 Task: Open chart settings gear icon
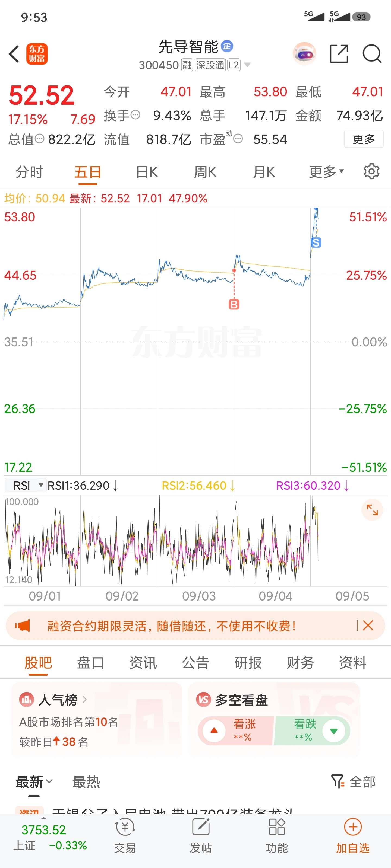(x=371, y=172)
